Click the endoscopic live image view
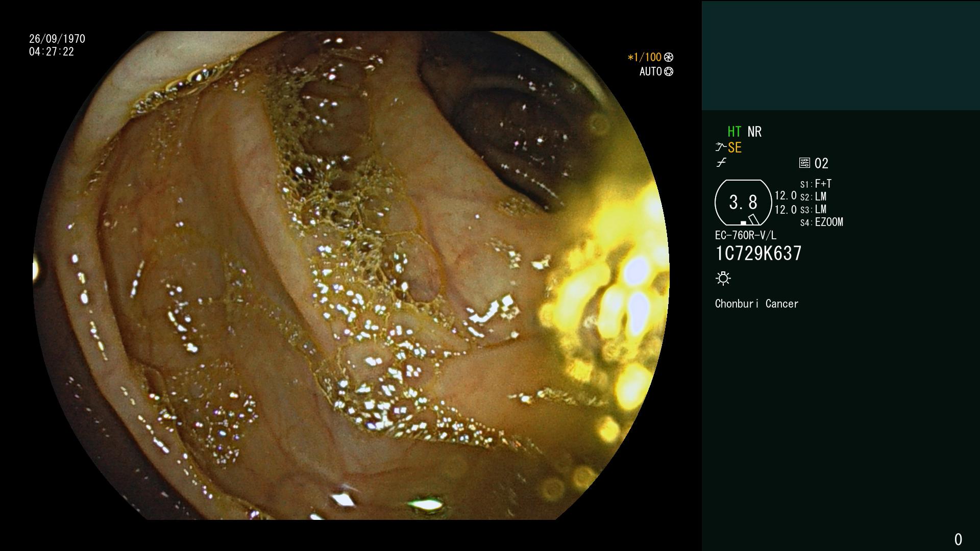980x551 pixels. pyautogui.click(x=351, y=275)
